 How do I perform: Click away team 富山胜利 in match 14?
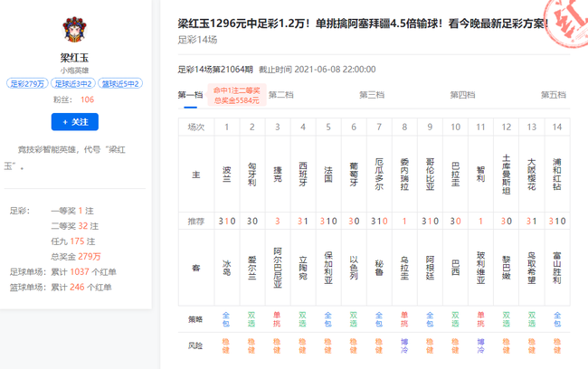(557, 268)
